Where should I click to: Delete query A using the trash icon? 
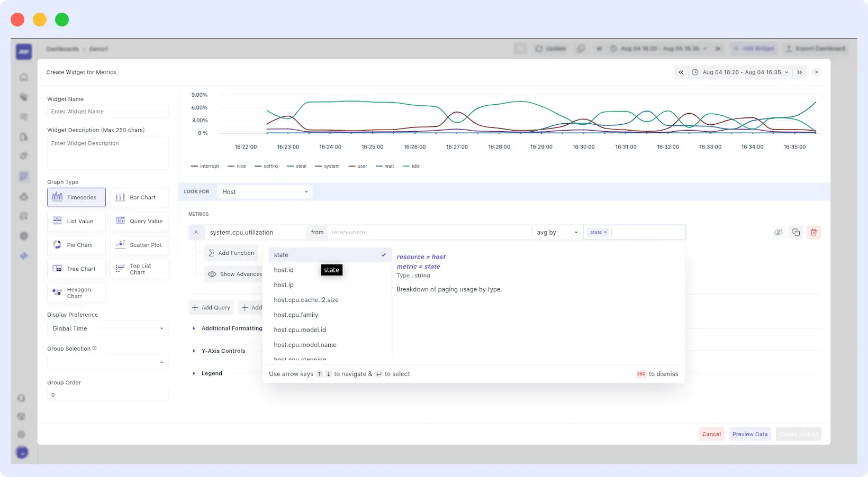point(813,232)
